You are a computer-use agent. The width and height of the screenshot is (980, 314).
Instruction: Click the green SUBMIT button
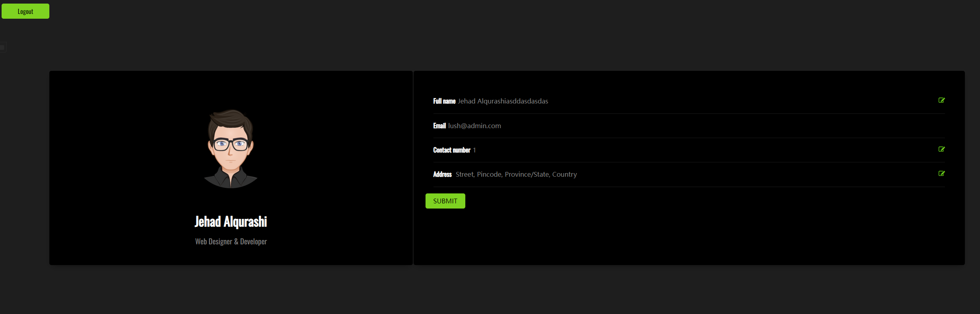click(x=445, y=201)
